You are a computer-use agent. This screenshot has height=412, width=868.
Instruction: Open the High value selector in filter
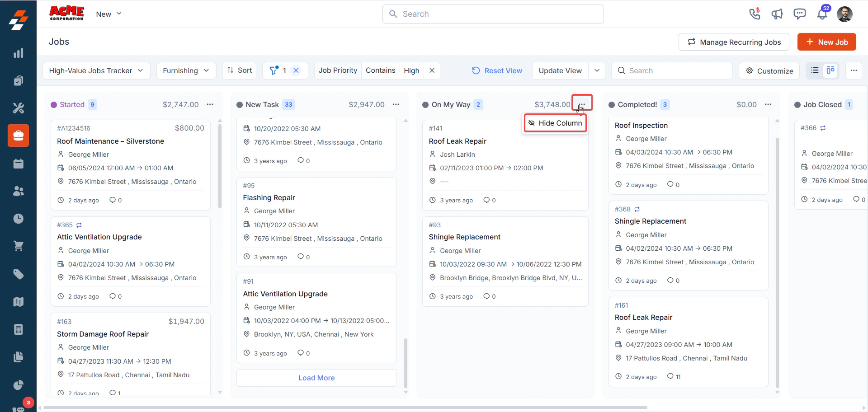411,70
